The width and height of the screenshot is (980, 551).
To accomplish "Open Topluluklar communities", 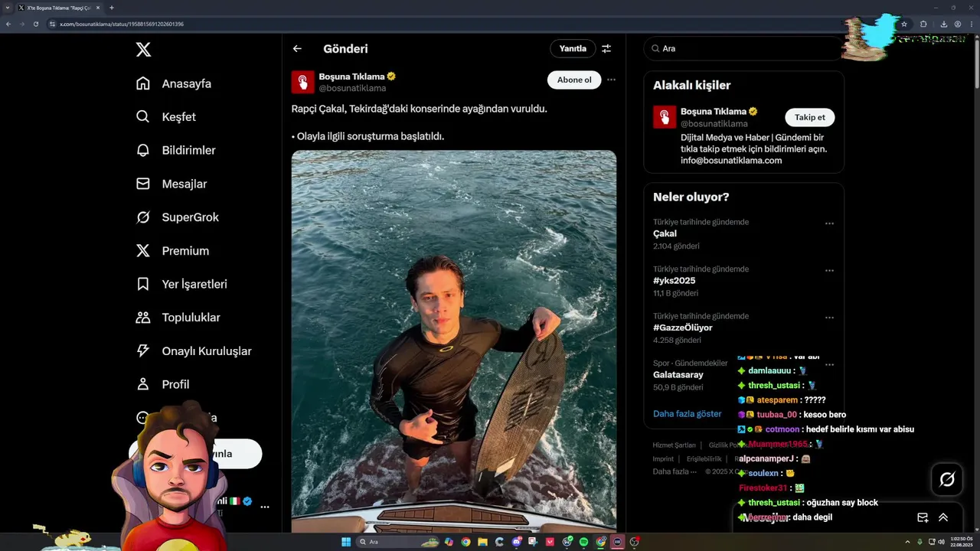I will point(178,318).
